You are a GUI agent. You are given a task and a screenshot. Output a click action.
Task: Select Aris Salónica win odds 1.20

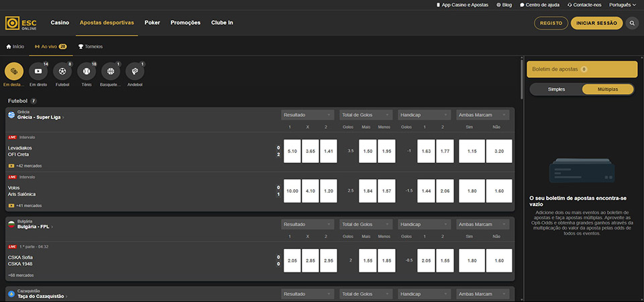coord(329,191)
